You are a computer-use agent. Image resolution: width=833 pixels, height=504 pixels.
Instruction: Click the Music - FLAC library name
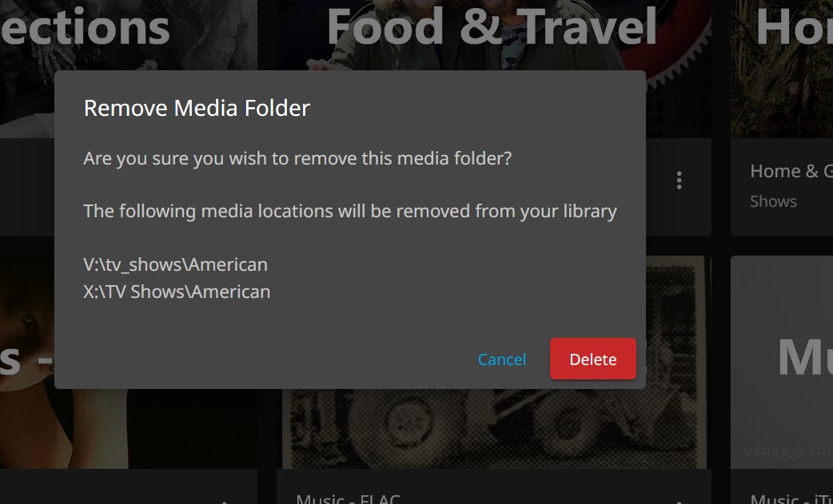(348, 498)
